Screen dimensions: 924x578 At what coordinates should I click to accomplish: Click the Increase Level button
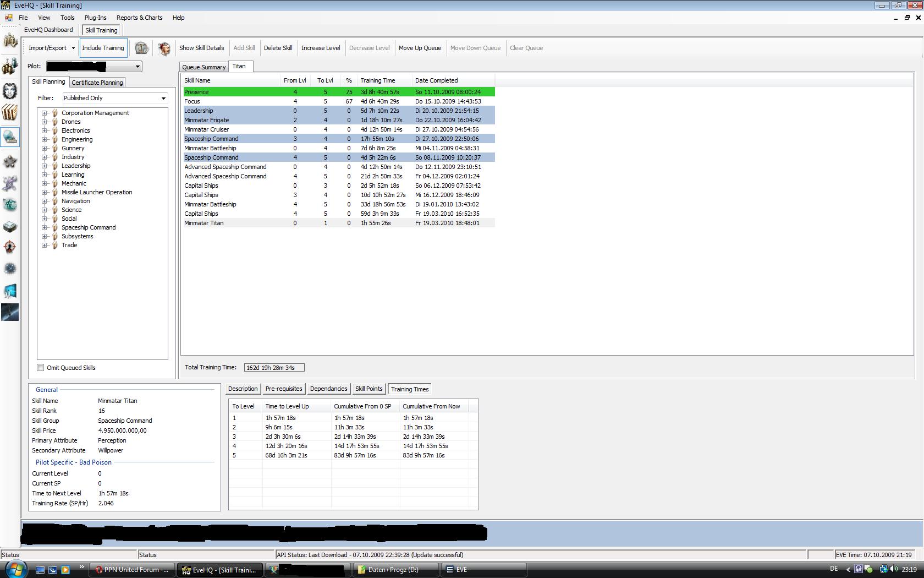click(x=321, y=48)
